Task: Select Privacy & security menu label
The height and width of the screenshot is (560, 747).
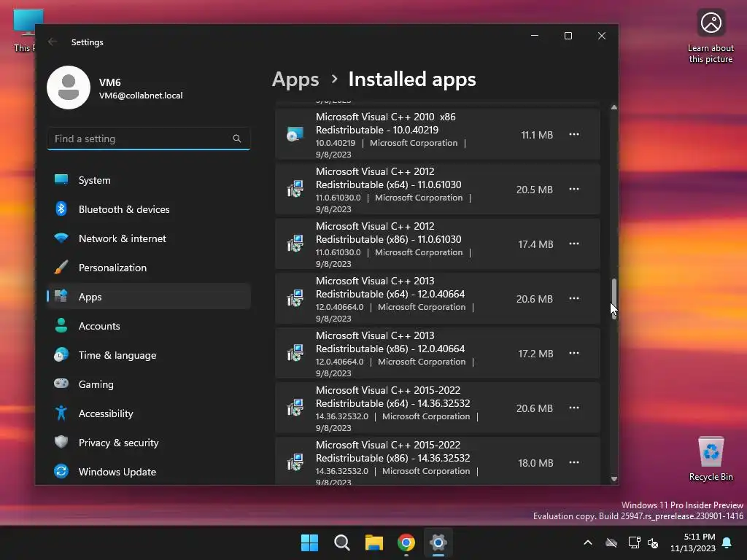Action: (119, 443)
